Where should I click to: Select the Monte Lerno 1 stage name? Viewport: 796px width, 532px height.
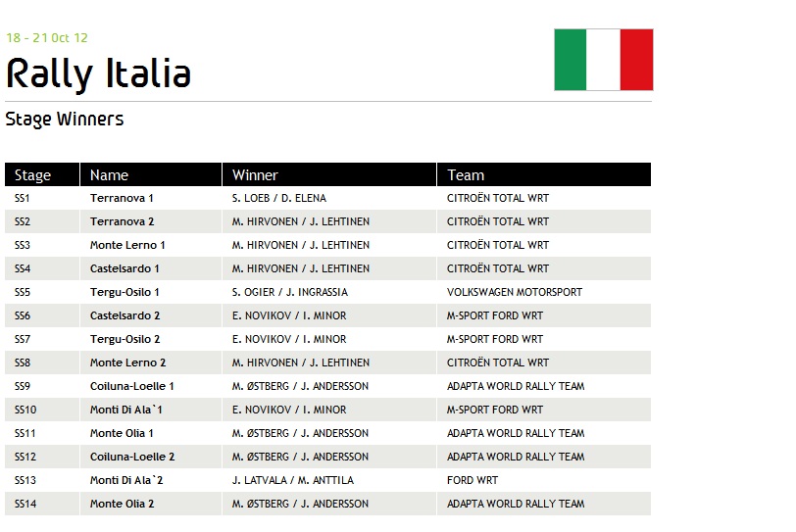[x=127, y=245]
